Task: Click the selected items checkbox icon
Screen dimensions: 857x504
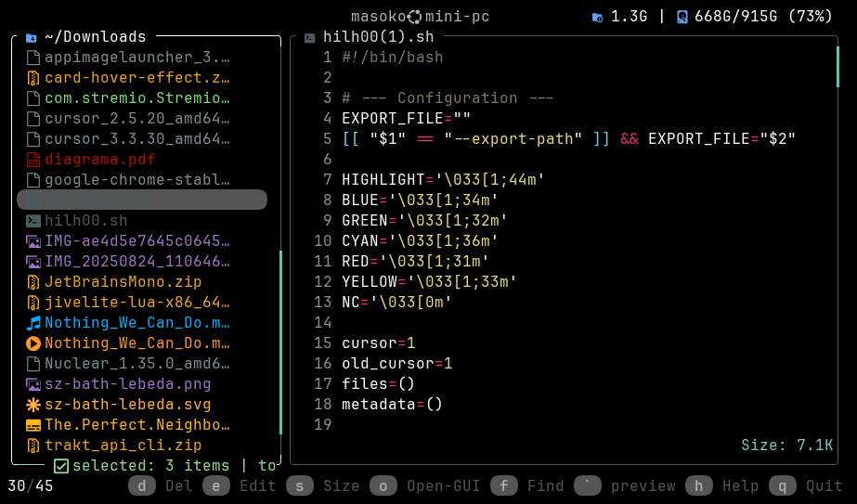Action: (61, 466)
